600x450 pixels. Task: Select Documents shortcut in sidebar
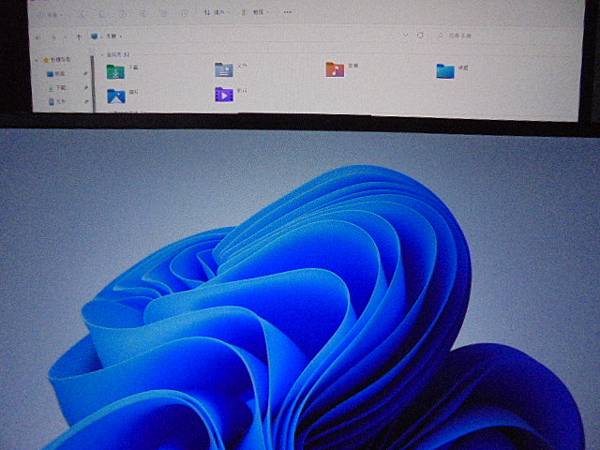click(57, 101)
